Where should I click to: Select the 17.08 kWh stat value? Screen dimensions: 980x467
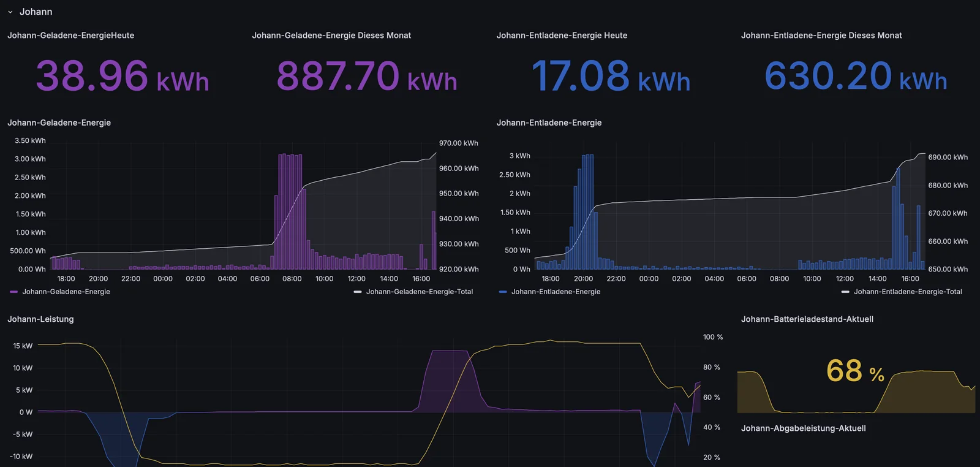coord(611,76)
